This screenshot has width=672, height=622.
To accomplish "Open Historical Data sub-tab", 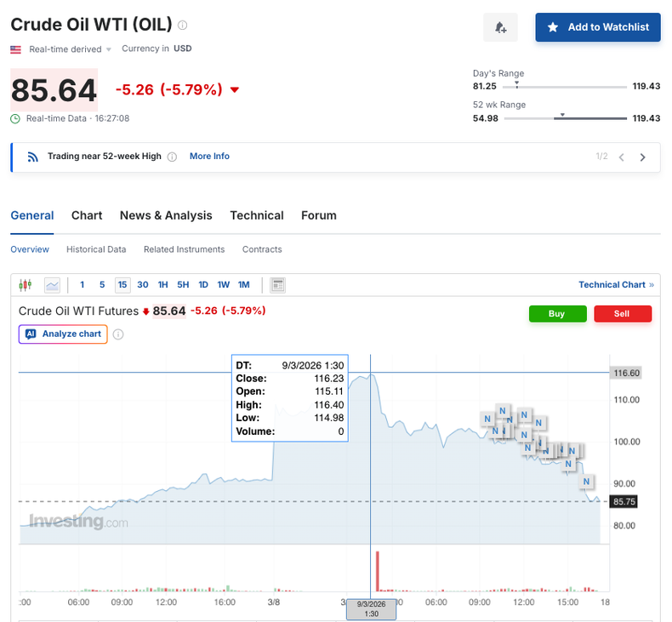I will pos(96,249).
